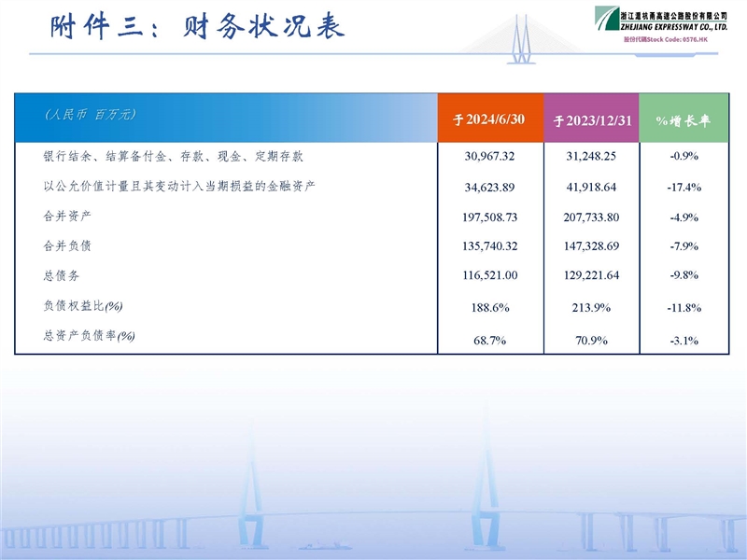The height and width of the screenshot is (560, 747).
Task: Click the value 30,967.32 in the table
Action: [x=489, y=157]
